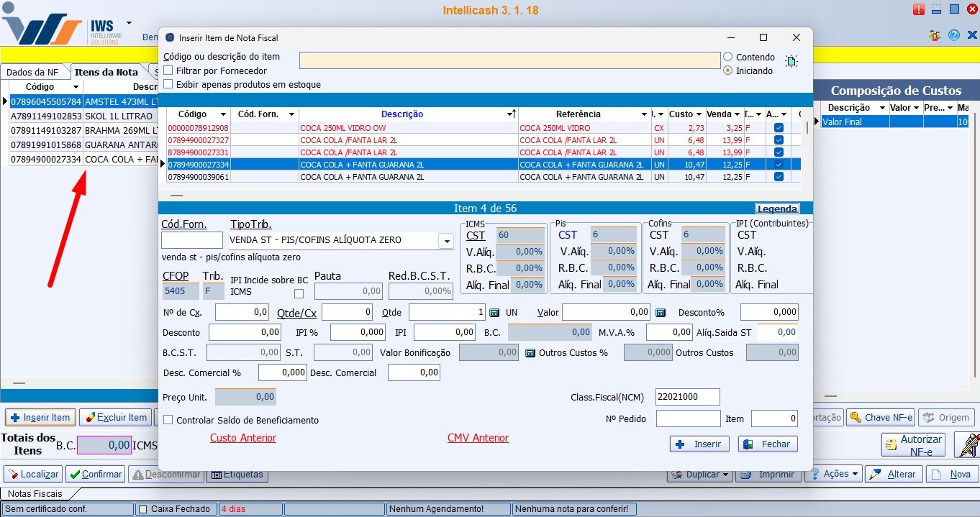Switch to the Dados da NF tab
Image resolution: width=980 pixels, height=517 pixels.
point(32,72)
